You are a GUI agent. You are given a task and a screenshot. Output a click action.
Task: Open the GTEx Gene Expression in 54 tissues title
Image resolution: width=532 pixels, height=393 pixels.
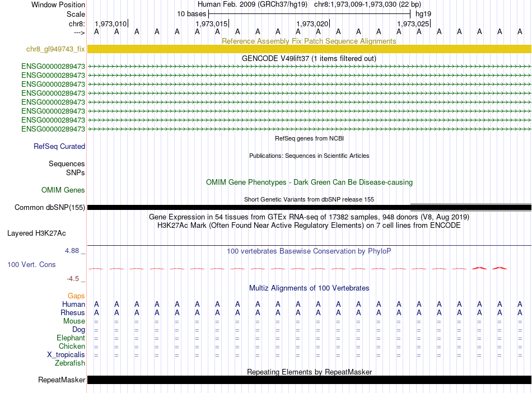(x=309, y=217)
